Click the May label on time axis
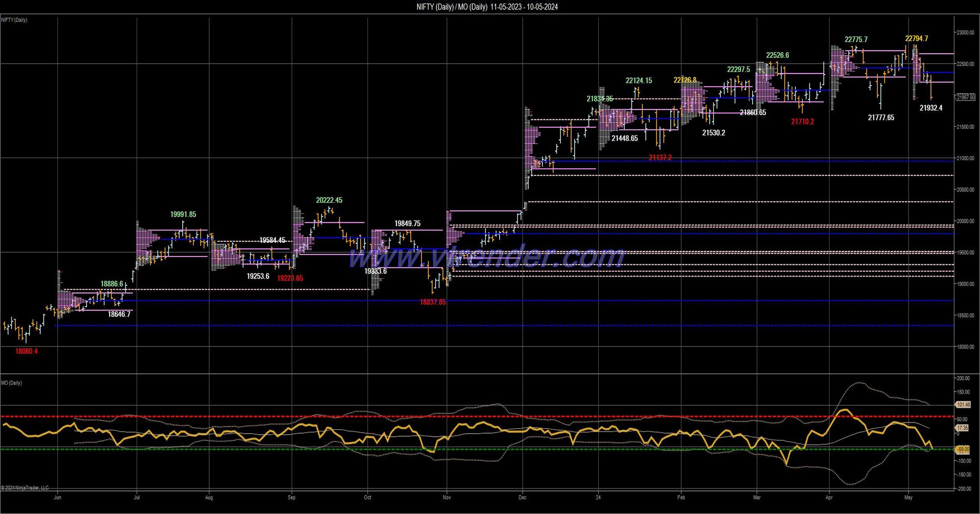Image resolution: width=980 pixels, height=514 pixels. (x=908, y=497)
